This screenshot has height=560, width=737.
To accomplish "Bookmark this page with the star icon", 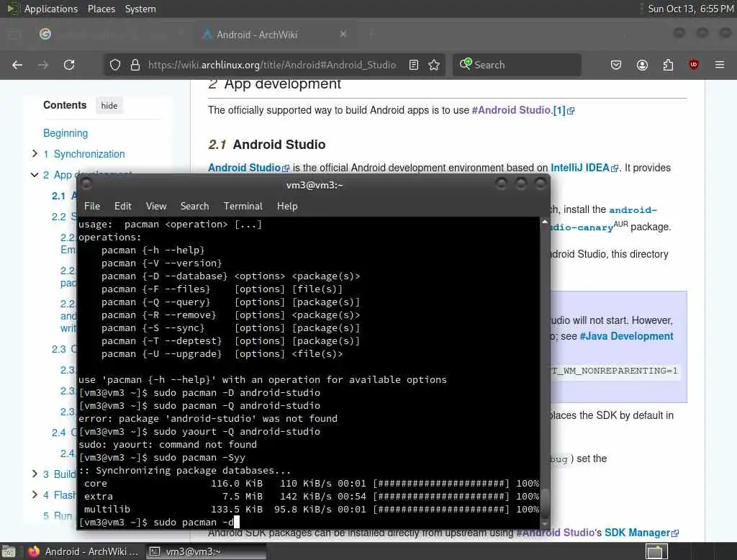I will point(434,65).
